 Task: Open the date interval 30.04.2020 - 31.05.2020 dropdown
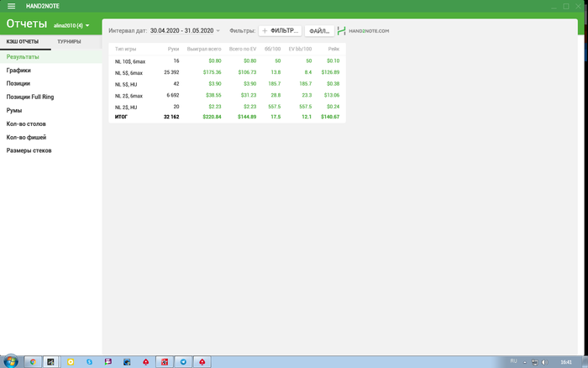click(185, 31)
